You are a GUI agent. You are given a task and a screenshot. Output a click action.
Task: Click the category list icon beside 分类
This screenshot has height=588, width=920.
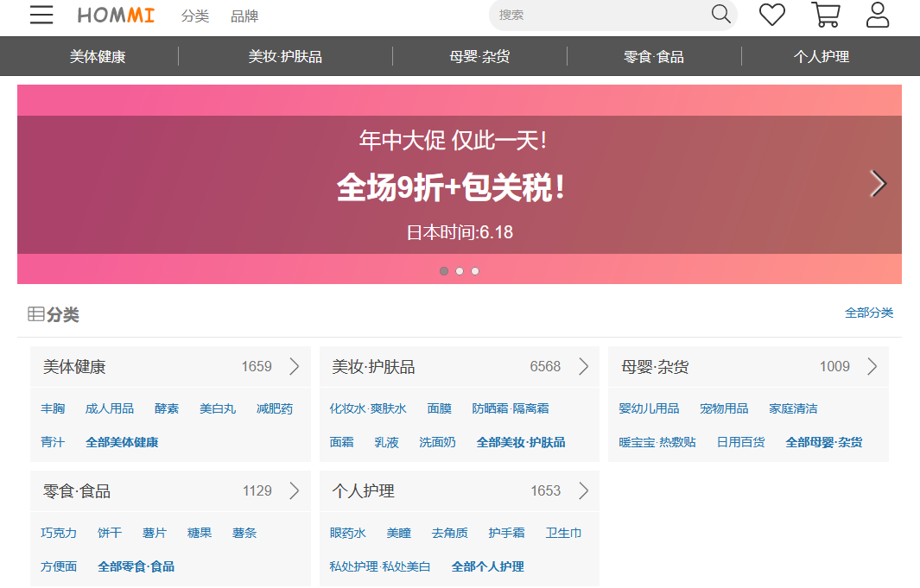pos(36,314)
